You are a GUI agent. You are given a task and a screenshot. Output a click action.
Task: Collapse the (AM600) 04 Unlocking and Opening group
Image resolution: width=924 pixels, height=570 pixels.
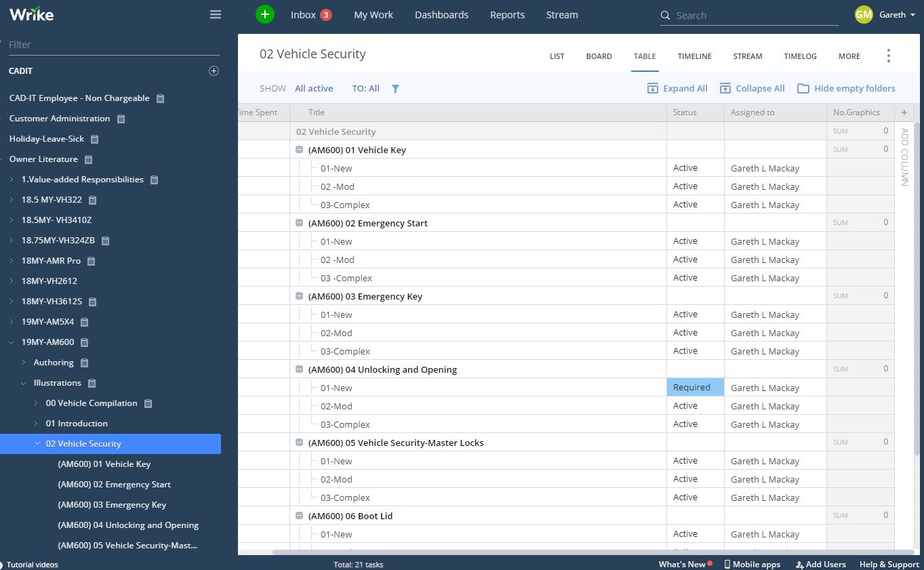click(x=299, y=369)
